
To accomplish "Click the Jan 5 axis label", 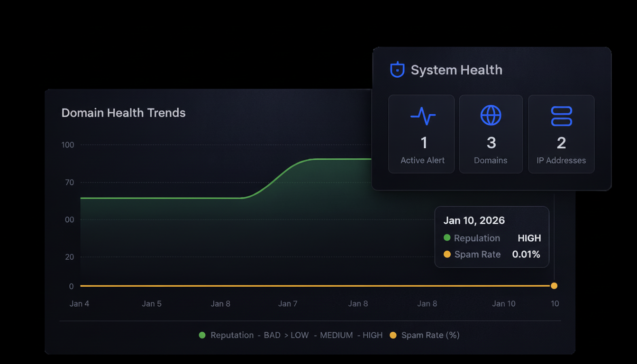I will click(x=152, y=304).
